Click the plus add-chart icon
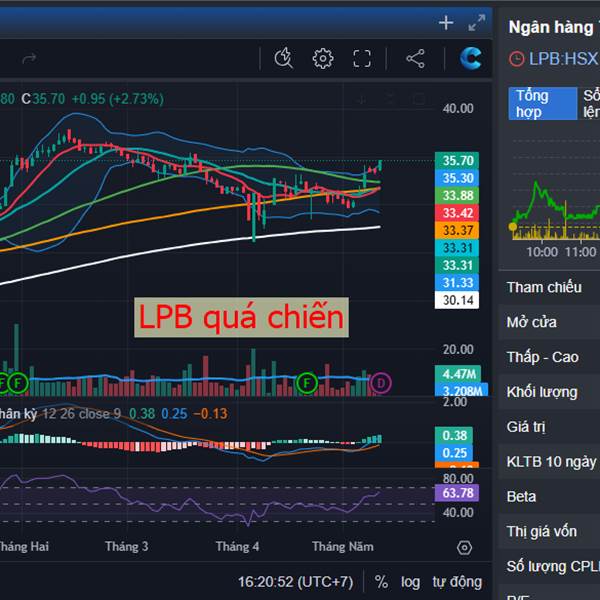 click(446, 23)
